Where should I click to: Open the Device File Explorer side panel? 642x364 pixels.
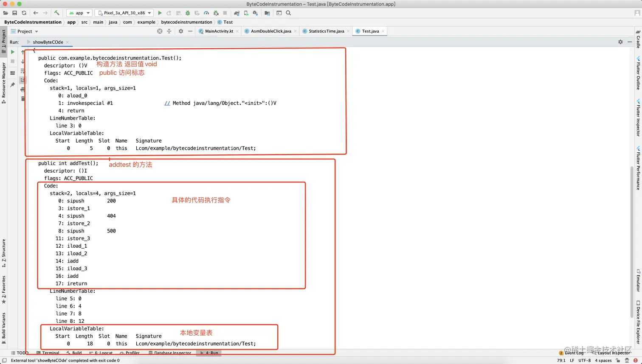click(x=638, y=322)
